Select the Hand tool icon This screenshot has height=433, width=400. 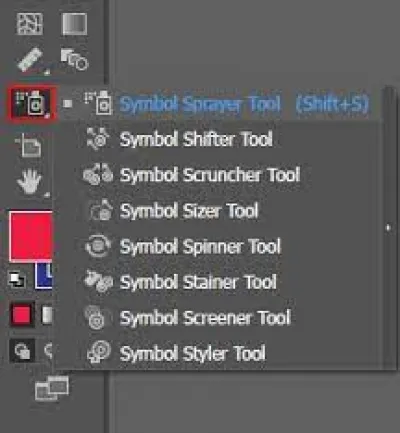(x=30, y=181)
